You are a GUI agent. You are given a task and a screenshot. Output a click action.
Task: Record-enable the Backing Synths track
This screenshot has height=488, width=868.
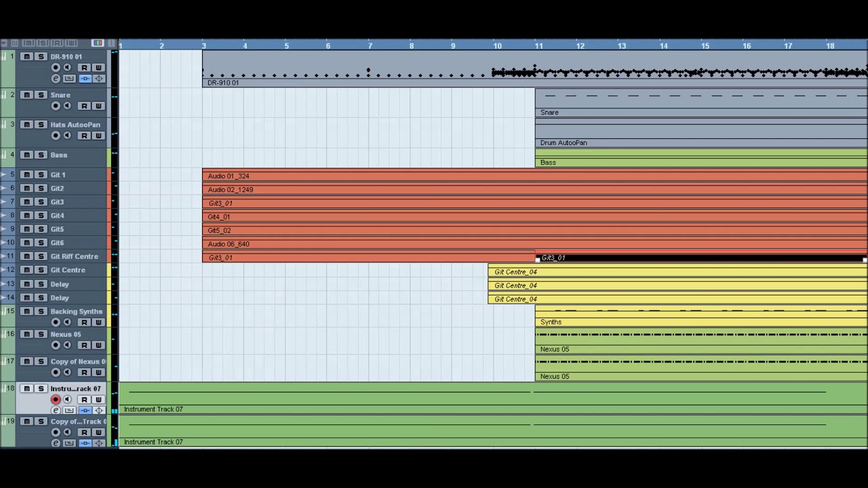point(56,323)
